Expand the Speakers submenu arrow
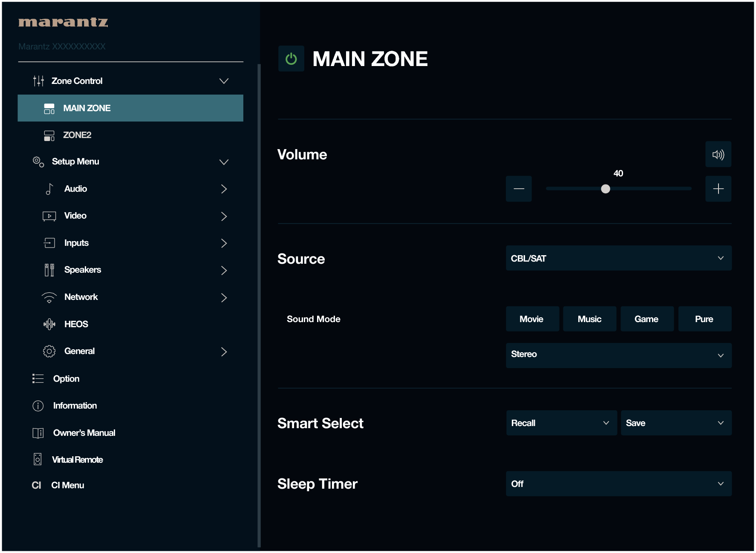The height and width of the screenshot is (553, 756). pyautogui.click(x=224, y=270)
